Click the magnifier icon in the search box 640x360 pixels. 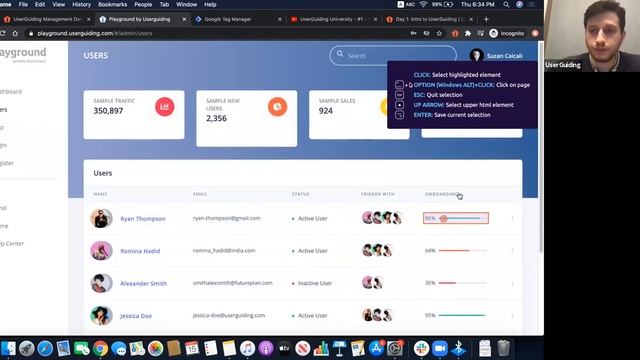(x=340, y=54)
